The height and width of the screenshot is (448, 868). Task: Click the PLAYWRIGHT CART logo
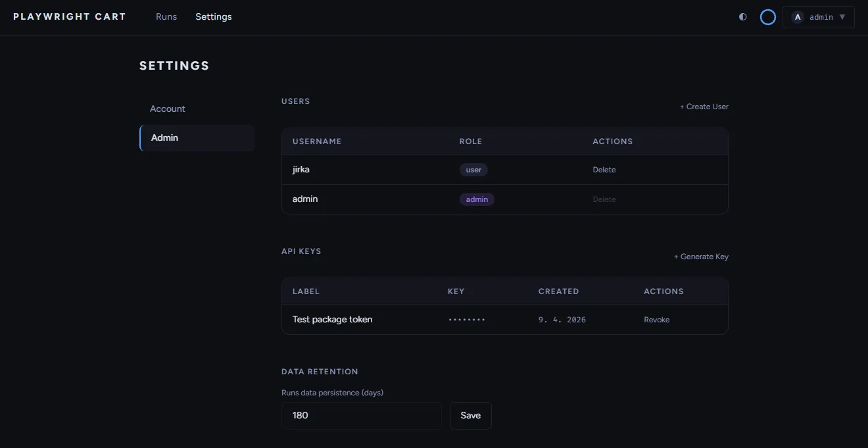69,16
